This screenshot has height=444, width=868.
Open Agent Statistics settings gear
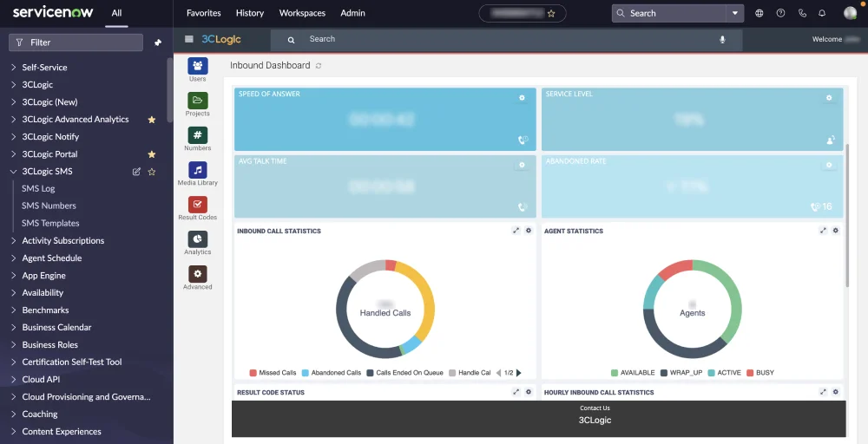click(x=836, y=231)
